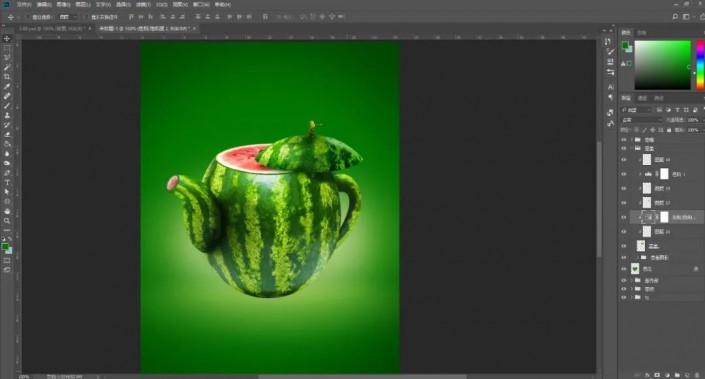
Task: Filter layers by type (T) icon
Action: tap(677, 110)
